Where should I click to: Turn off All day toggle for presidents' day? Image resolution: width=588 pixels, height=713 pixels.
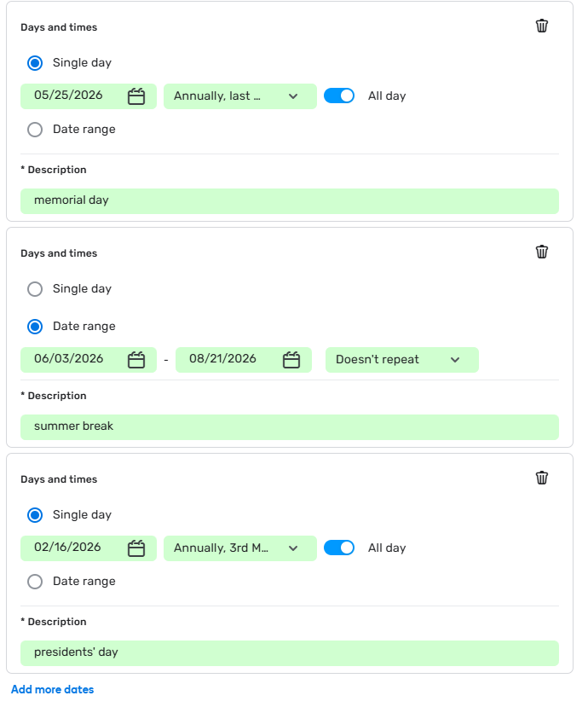(x=339, y=548)
